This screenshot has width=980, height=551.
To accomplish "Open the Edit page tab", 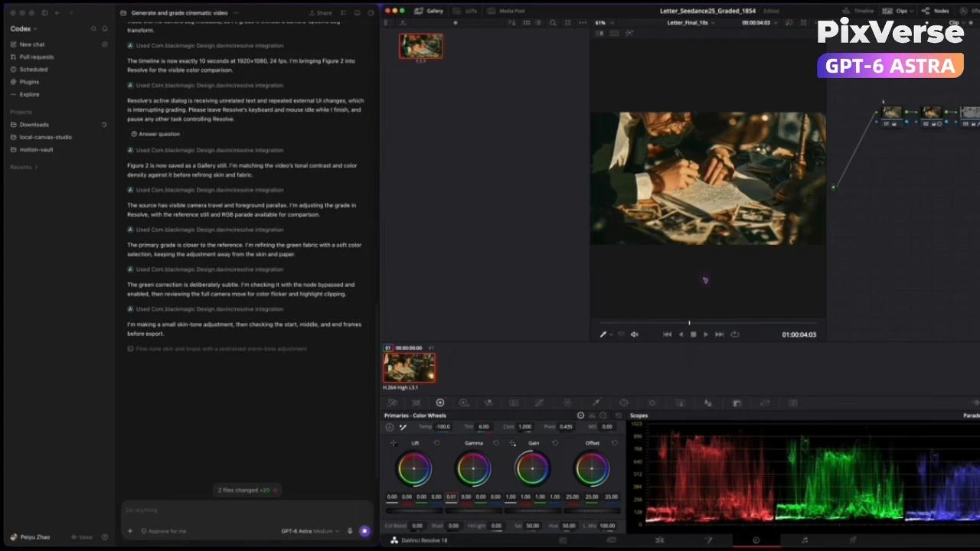I will [x=660, y=540].
